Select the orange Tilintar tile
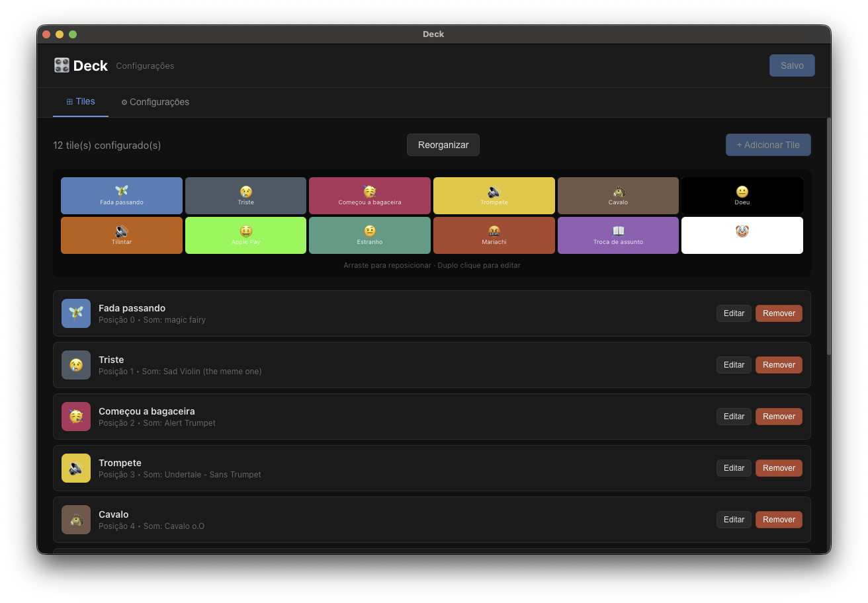 click(x=122, y=235)
